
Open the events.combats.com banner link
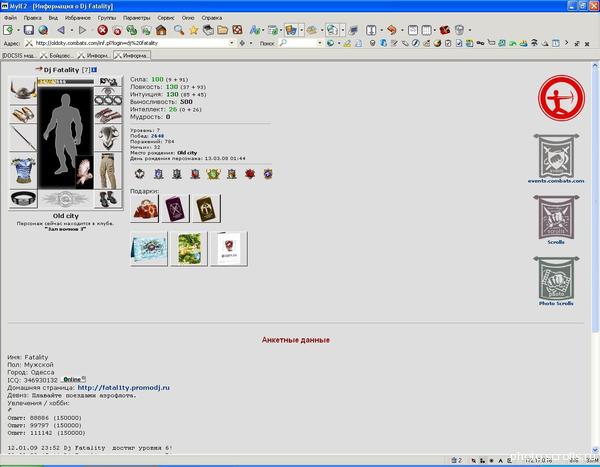(x=556, y=159)
